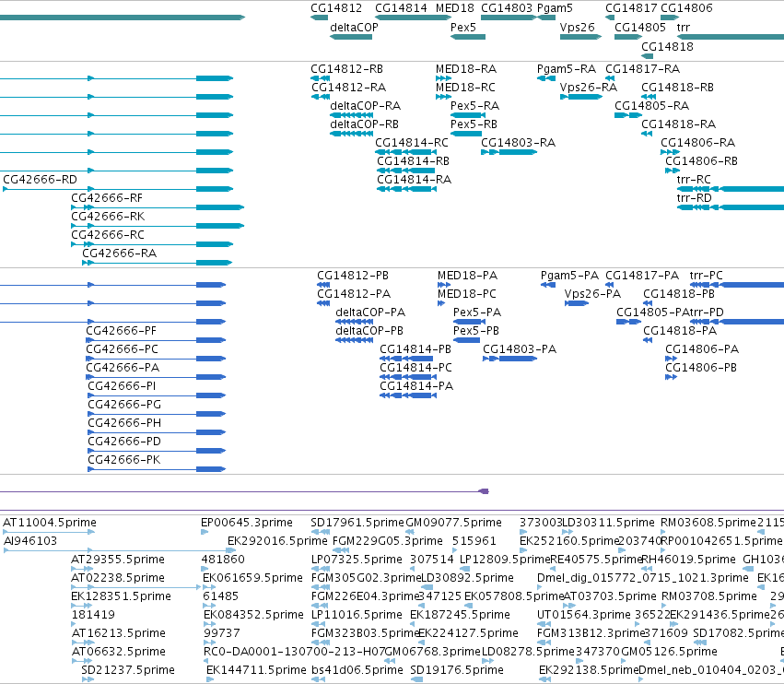The height and width of the screenshot is (684, 784).
Task: Open transcript deltaCOP-RA
Action: (365, 106)
